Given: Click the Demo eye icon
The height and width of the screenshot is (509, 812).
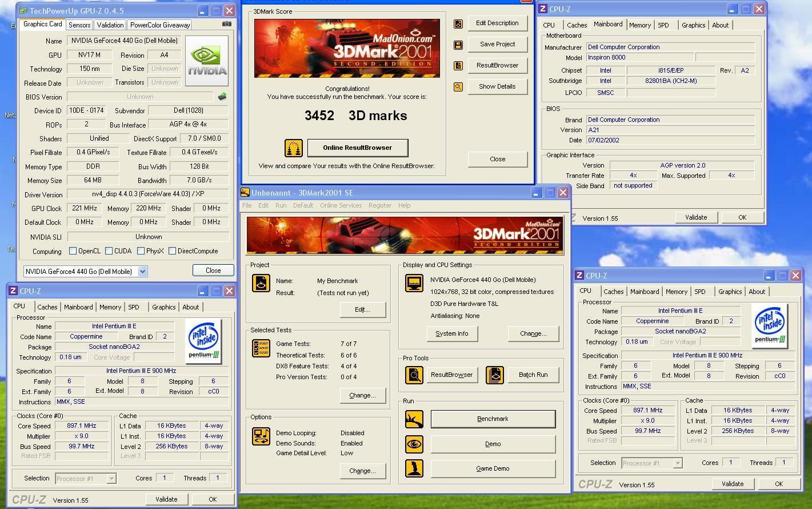Looking at the screenshot, I should coord(414,444).
